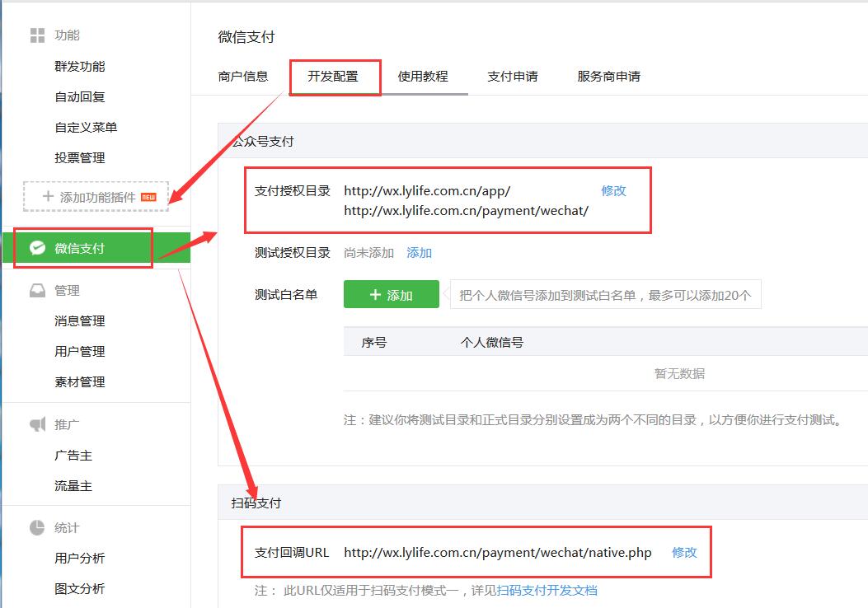Screen dimensions: 868x608
Task: Switch to the 服务商申请 tab
Action: pyautogui.click(x=609, y=77)
